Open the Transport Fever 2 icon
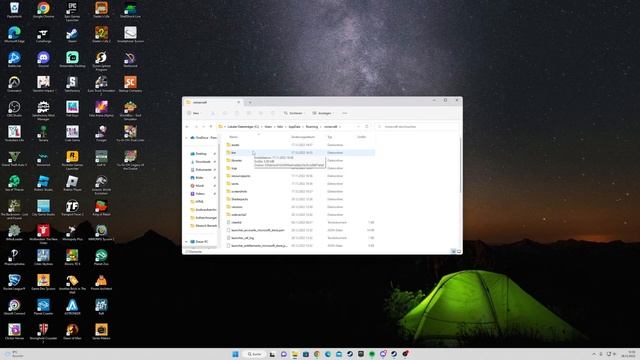The width and height of the screenshot is (640, 360). click(72, 208)
